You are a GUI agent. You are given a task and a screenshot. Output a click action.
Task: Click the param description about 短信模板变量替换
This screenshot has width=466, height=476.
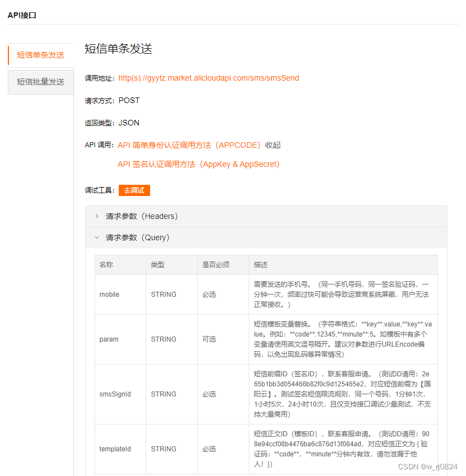(343, 339)
